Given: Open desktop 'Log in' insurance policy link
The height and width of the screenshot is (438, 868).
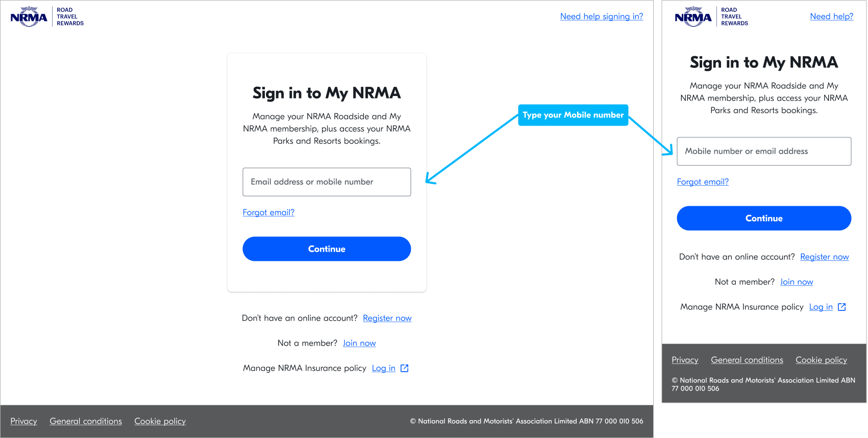Looking at the screenshot, I should click(384, 368).
